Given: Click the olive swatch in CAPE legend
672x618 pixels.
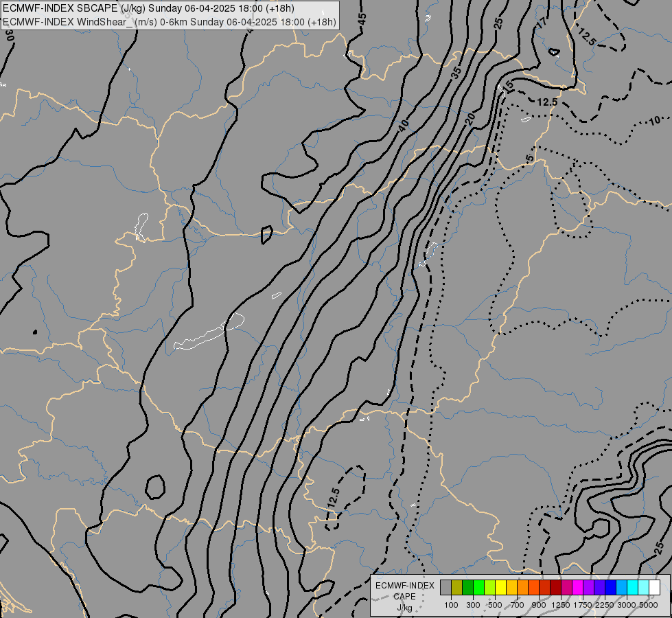Looking at the screenshot, I should point(457,587).
